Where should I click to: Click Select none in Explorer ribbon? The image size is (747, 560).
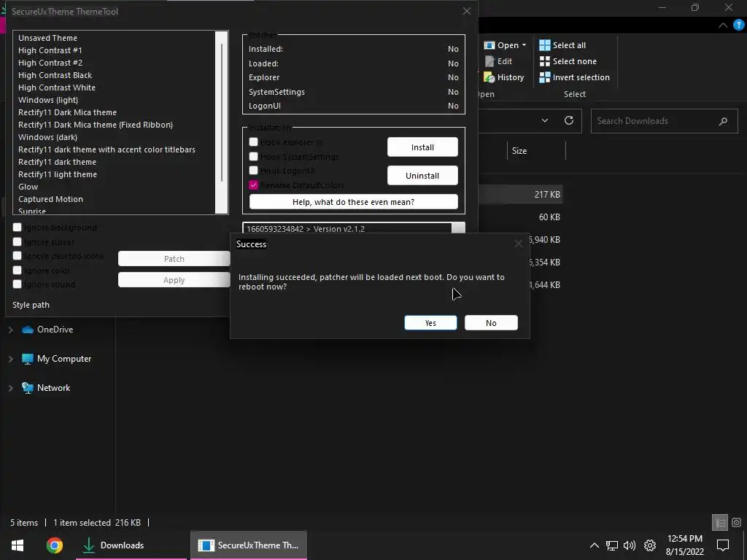click(568, 61)
